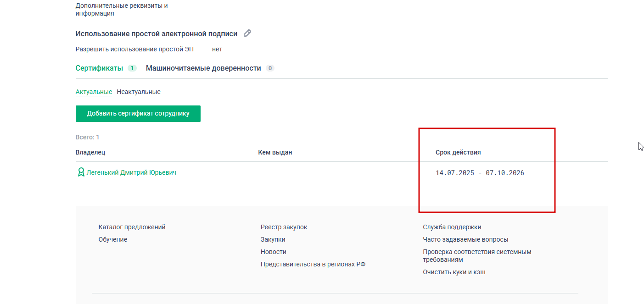This screenshot has height=304, width=644.
Task: Select the Актуальные filter
Action: (94, 92)
